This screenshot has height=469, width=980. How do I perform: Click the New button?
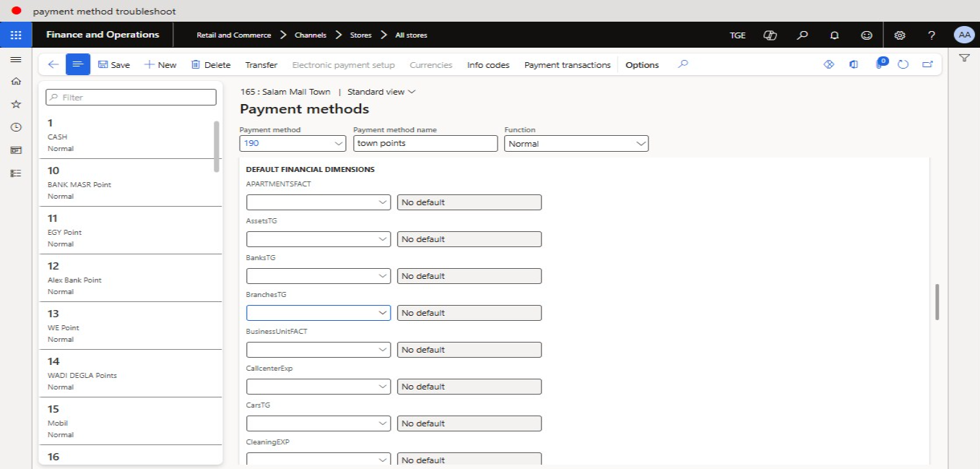click(160, 64)
